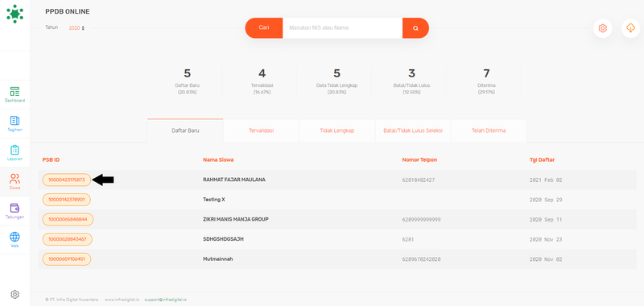The width and height of the screenshot is (644, 306).
Task: Click the cloud download button
Action: [x=630, y=28]
